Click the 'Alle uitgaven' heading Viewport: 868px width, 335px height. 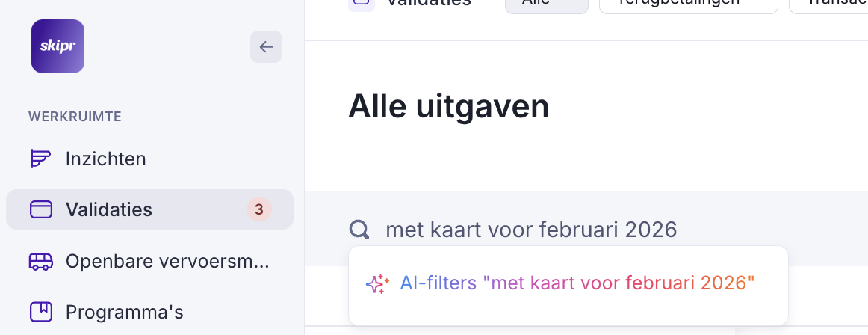(x=449, y=107)
